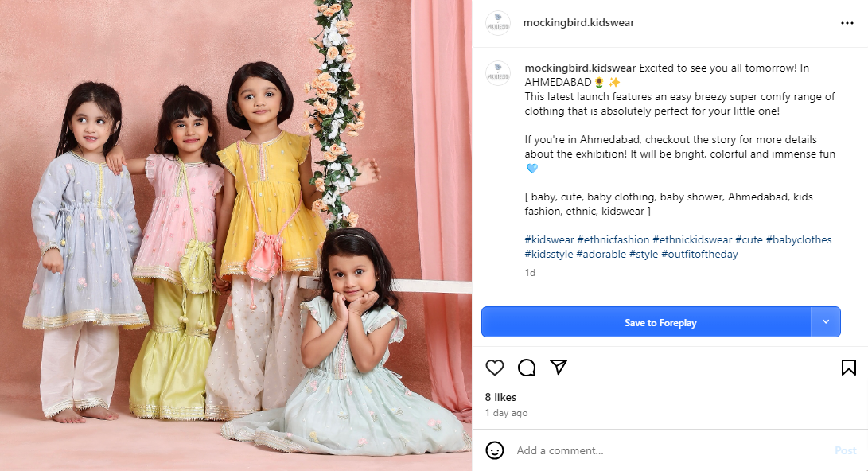This screenshot has width=868, height=471.
Task: Click the Post comment button
Action: tap(845, 450)
